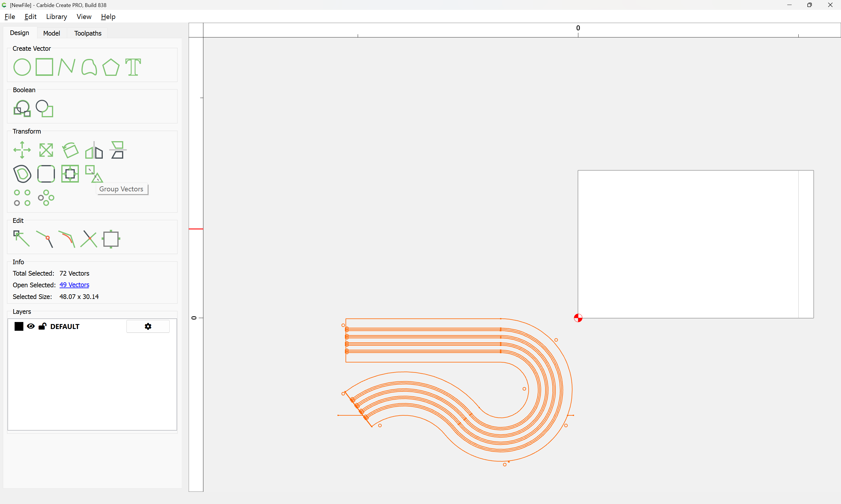
Task: Select the Node Edit tool
Action: (x=22, y=238)
